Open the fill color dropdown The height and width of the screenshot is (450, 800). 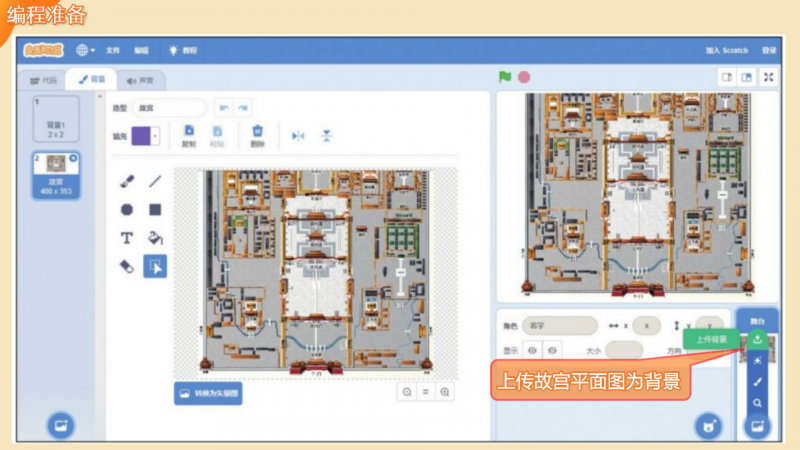[155, 136]
